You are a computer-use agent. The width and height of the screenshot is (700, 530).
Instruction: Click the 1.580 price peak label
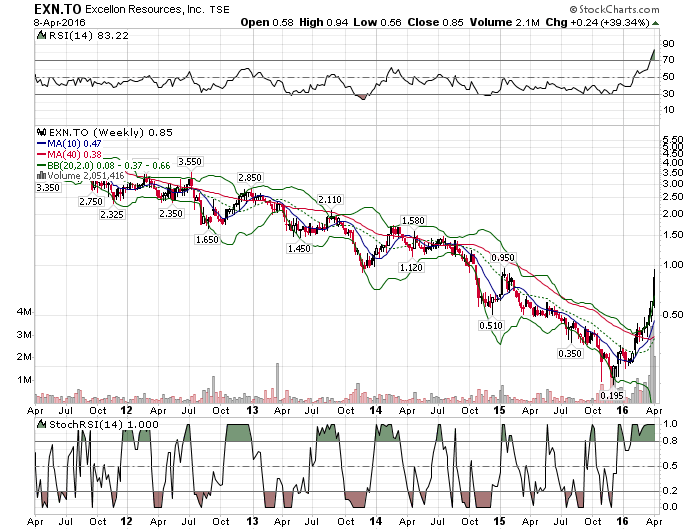413,221
